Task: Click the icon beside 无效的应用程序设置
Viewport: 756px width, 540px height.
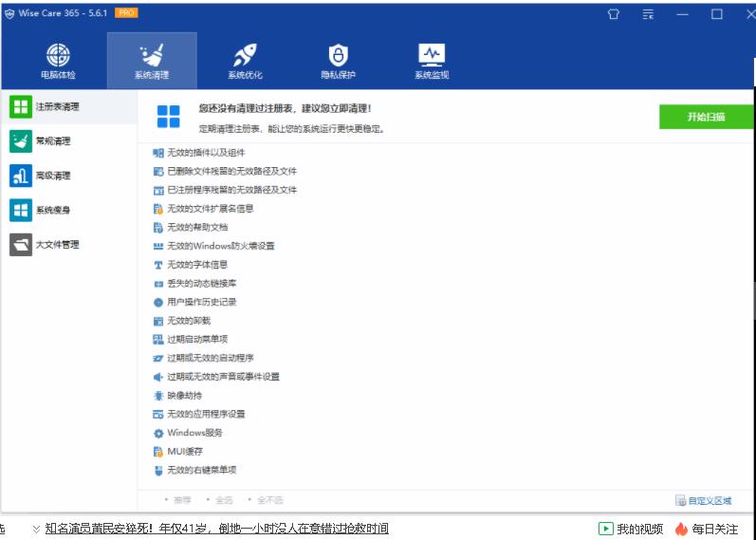Action: tap(158, 414)
